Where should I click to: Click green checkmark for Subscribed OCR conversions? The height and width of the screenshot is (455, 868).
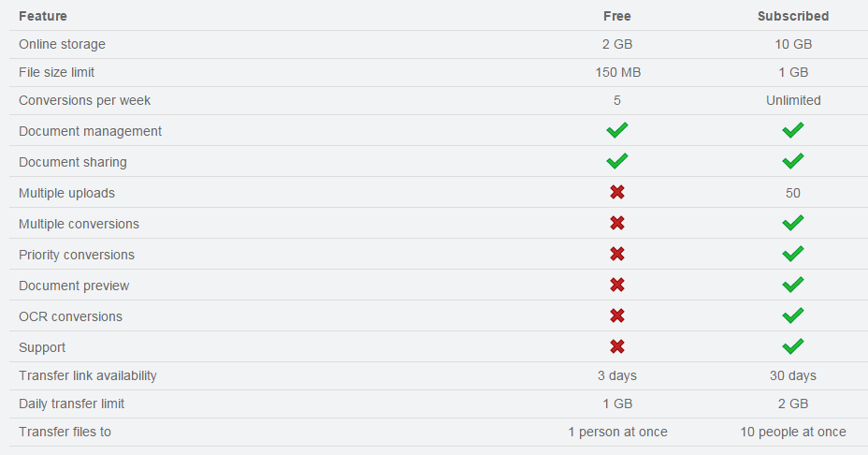pos(793,316)
